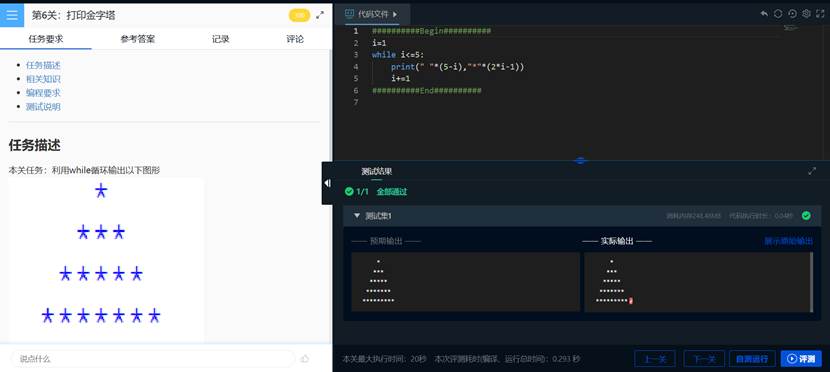
Task: Click the yellow score badge near the title
Action: tap(299, 15)
